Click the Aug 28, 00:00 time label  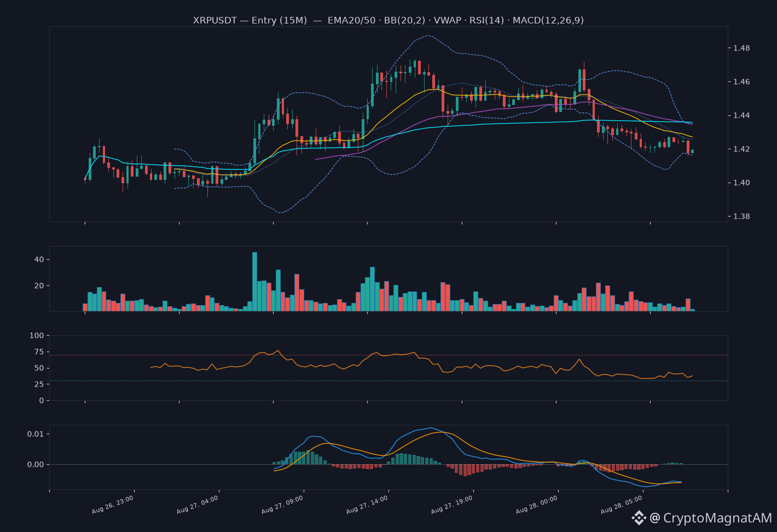click(x=537, y=505)
